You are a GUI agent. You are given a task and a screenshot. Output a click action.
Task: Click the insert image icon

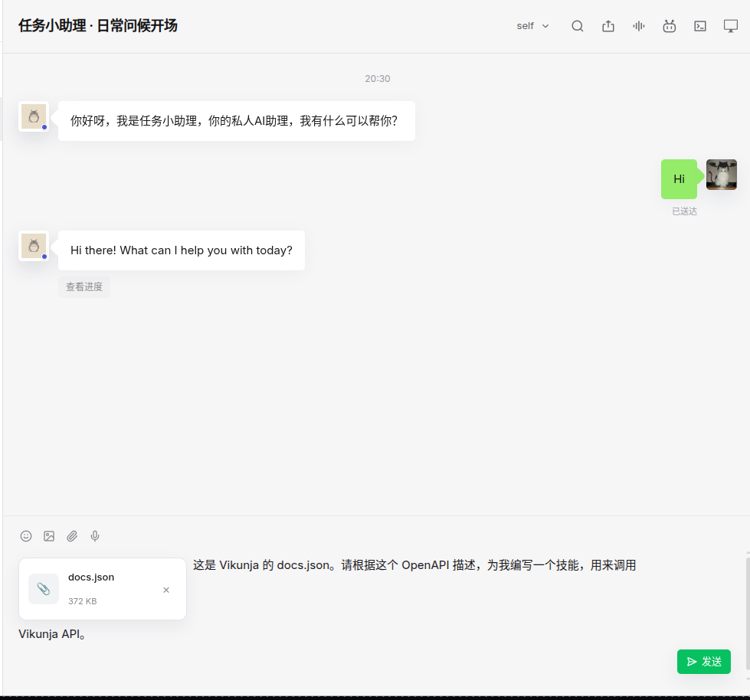(49, 536)
